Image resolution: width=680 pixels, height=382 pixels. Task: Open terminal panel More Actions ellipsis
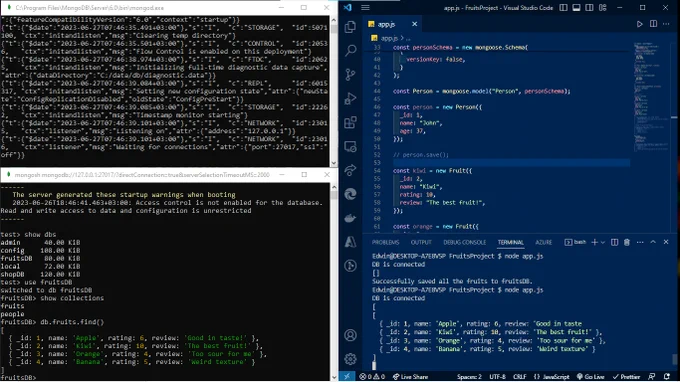[x=640, y=242]
